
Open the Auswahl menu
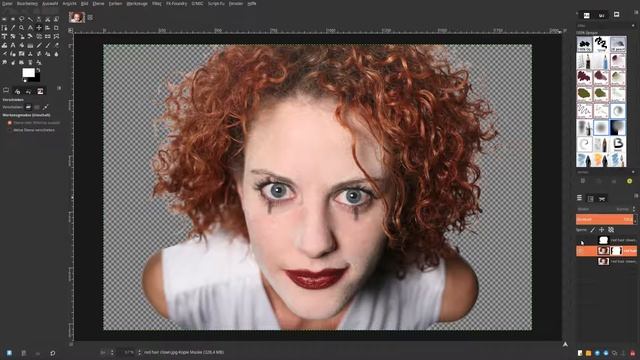click(x=50, y=3)
